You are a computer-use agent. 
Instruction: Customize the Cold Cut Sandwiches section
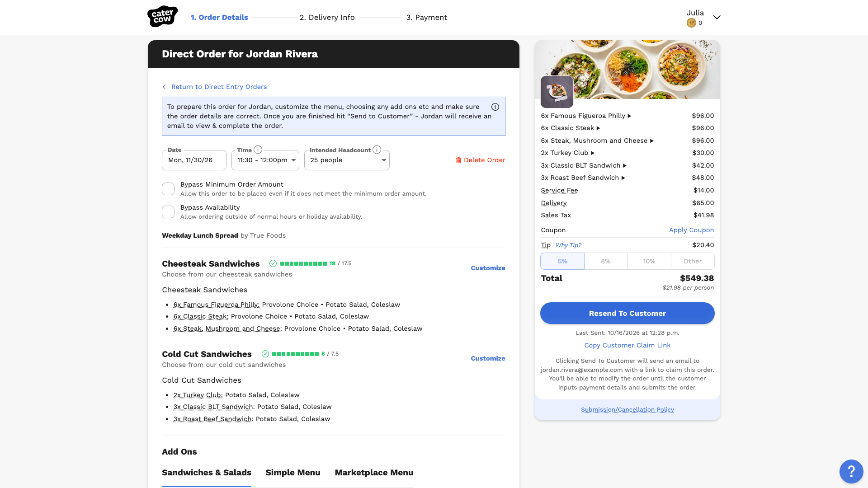(488, 358)
